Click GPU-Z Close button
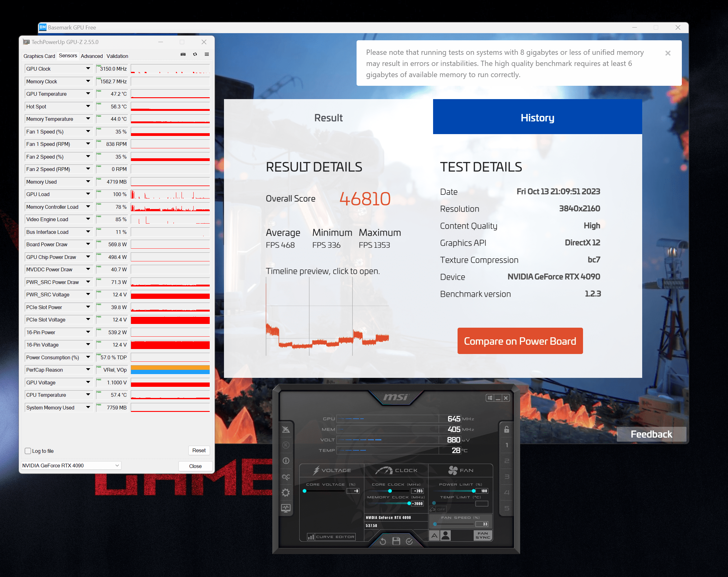Viewport: 728px width, 577px height. click(195, 466)
